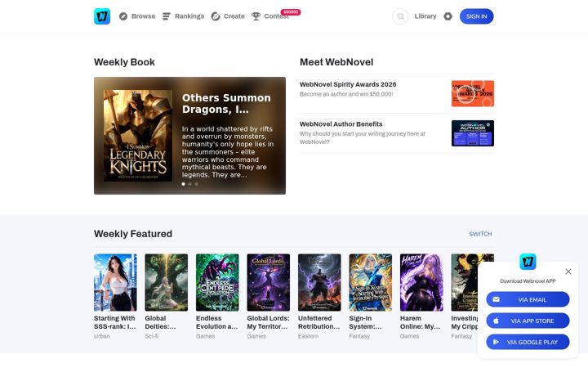The height and width of the screenshot is (368, 588).
Task: Click 'Sign-In System:...' title text
Action: pyautogui.click(x=365, y=322)
